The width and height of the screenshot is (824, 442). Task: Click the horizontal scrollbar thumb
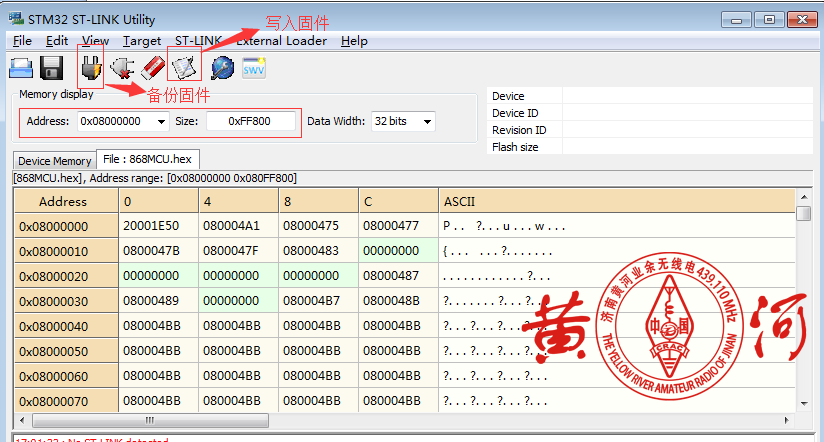[150, 420]
